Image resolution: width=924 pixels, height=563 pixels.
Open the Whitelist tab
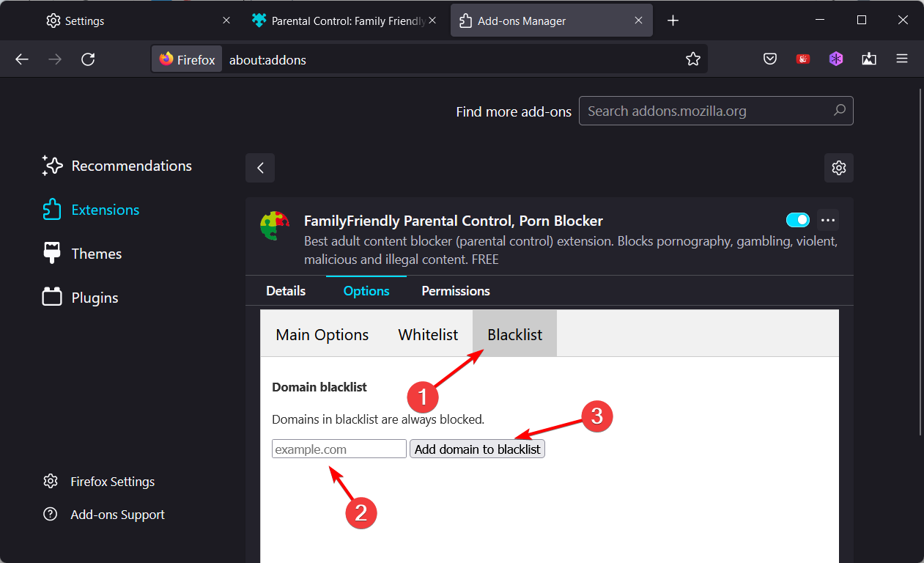pyautogui.click(x=428, y=335)
